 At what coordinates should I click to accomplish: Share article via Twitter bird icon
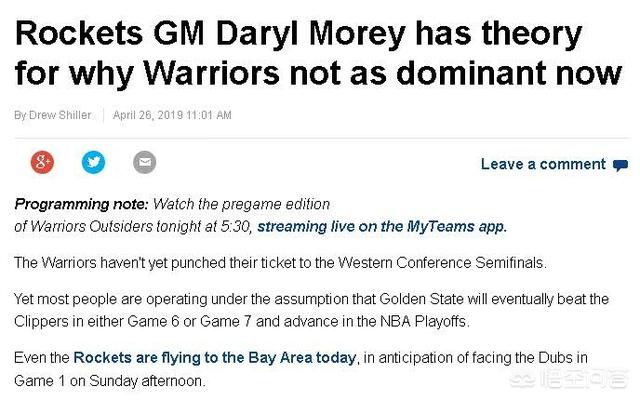pos(93,162)
